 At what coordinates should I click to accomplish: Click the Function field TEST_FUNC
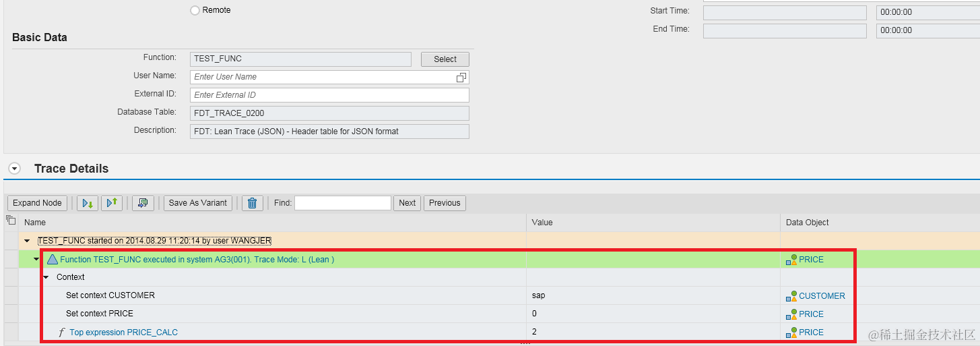[301, 59]
